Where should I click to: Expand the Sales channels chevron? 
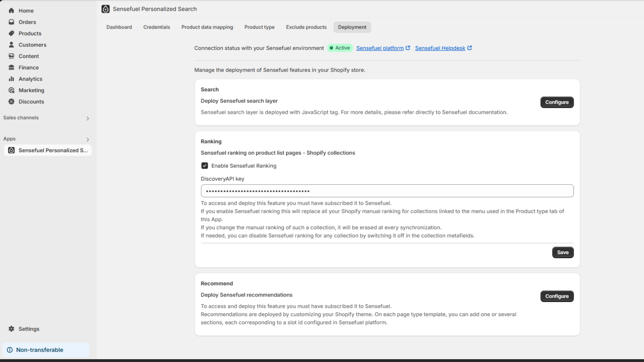click(87, 118)
